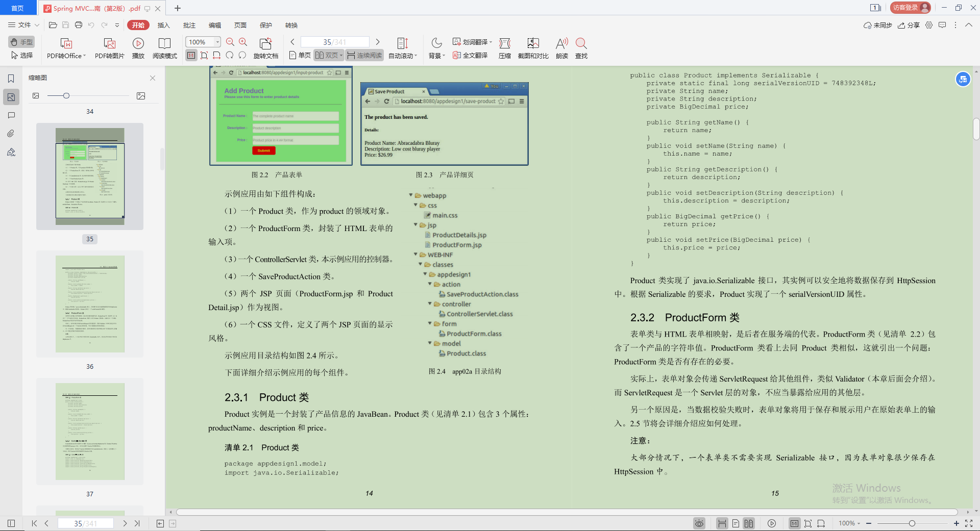The height and width of the screenshot is (531, 980).
Task: Click the 未同步 sync status button
Action: [877, 25]
